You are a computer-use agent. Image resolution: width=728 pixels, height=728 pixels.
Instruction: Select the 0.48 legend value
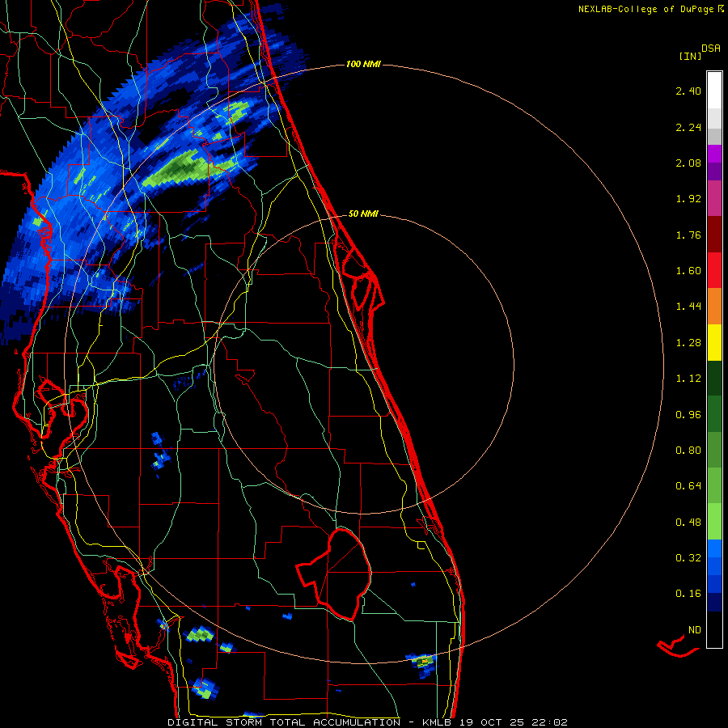tap(688, 523)
